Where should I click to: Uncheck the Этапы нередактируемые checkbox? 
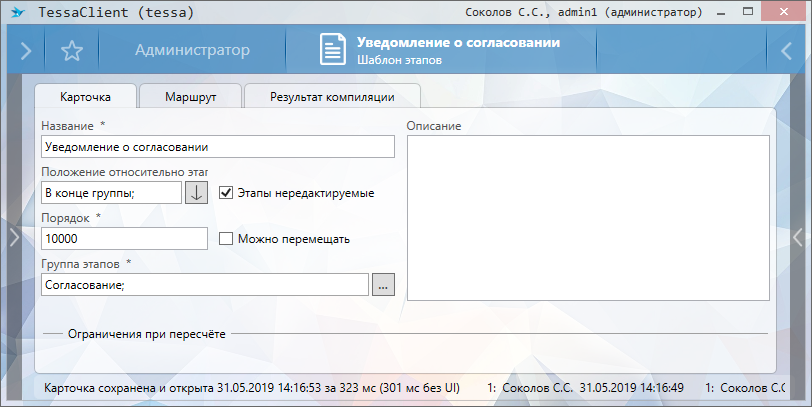coord(226,192)
